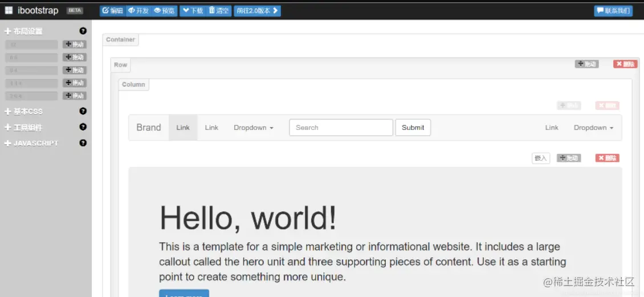644x297 pixels.
Task: Click the 下载 download button
Action: 193,11
